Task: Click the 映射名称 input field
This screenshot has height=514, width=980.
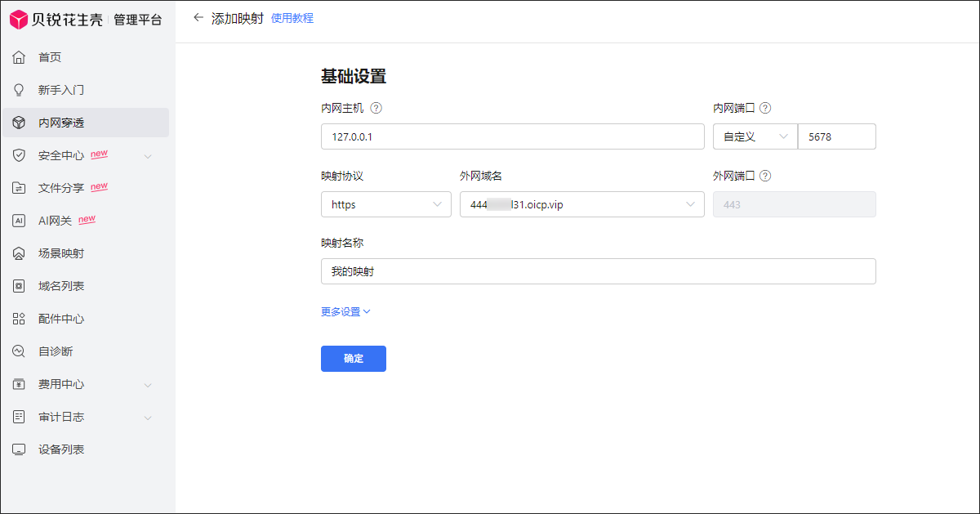Action: click(598, 271)
